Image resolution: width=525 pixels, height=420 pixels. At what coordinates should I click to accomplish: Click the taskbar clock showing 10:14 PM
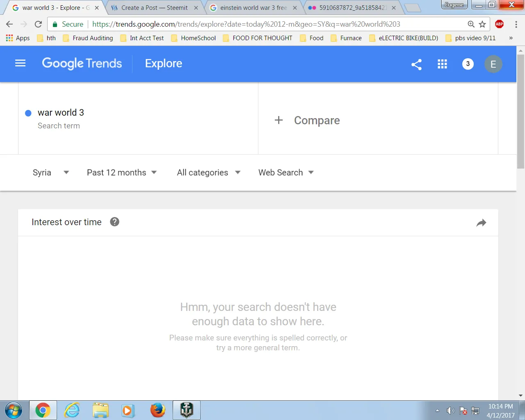click(500, 411)
